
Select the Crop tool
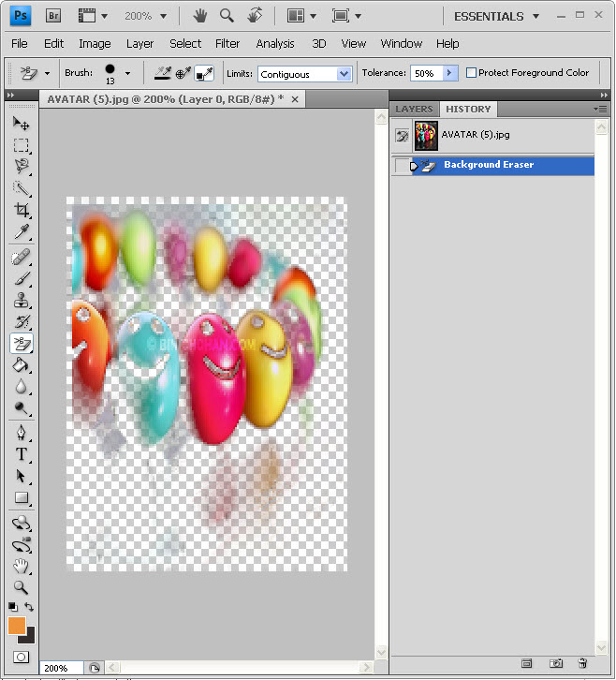21,210
